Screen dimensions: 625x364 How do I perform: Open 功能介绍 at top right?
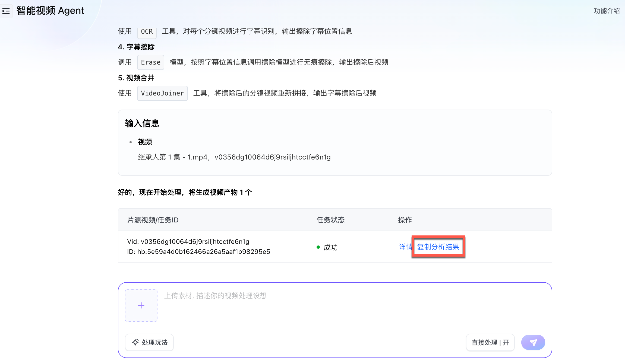point(607,11)
